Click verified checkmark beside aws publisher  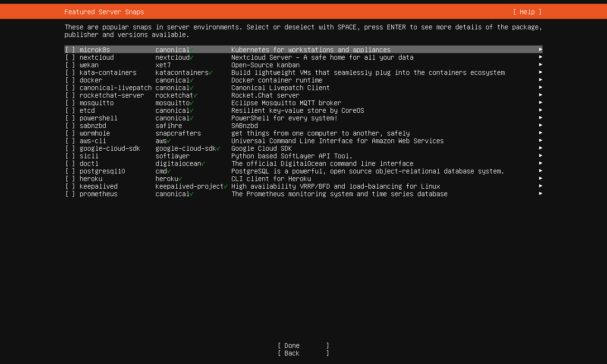(169, 141)
